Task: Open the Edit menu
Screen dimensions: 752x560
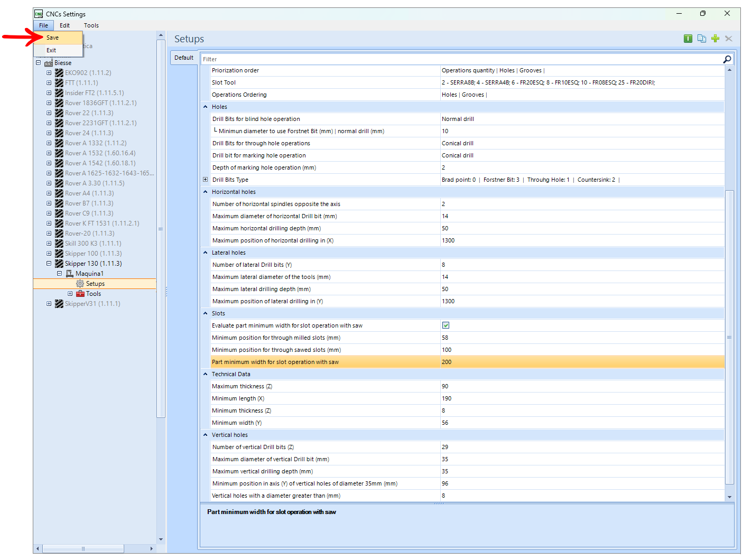Action: tap(64, 25)
